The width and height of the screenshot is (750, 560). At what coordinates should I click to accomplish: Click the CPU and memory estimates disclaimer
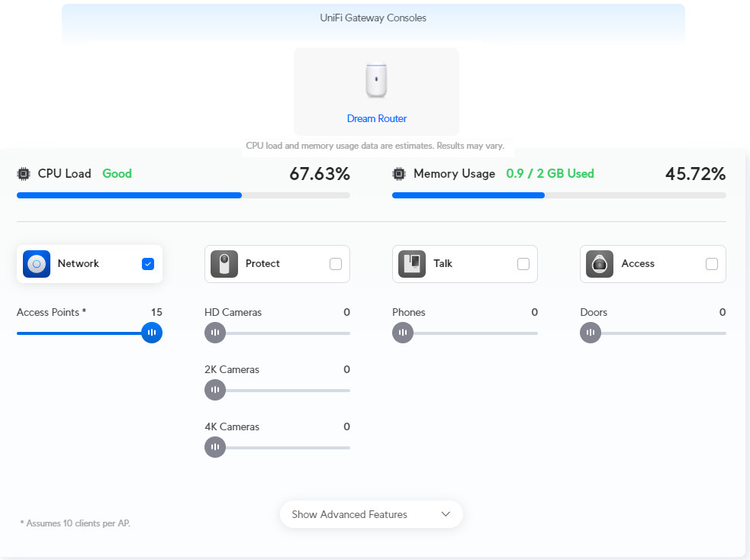(375, 146)
